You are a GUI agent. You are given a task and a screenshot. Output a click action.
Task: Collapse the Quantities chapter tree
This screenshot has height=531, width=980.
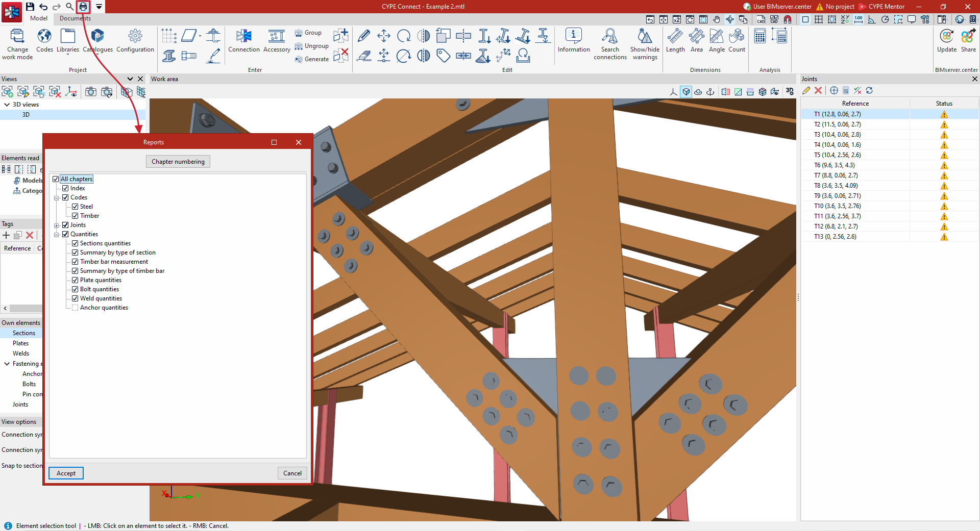click(x=57, y=234)
